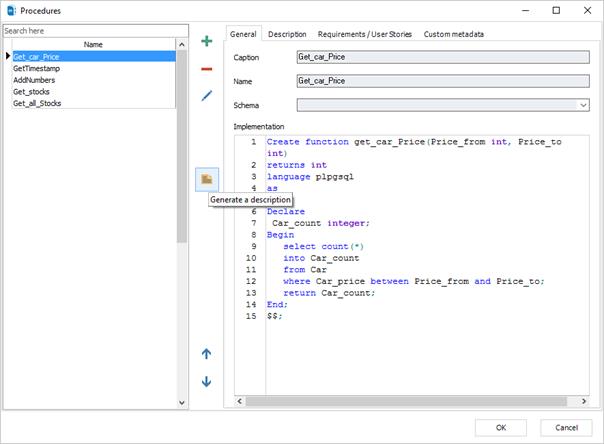
Task: Click the 'Begin' keyword in the code
Action: (x=280, y=235)
